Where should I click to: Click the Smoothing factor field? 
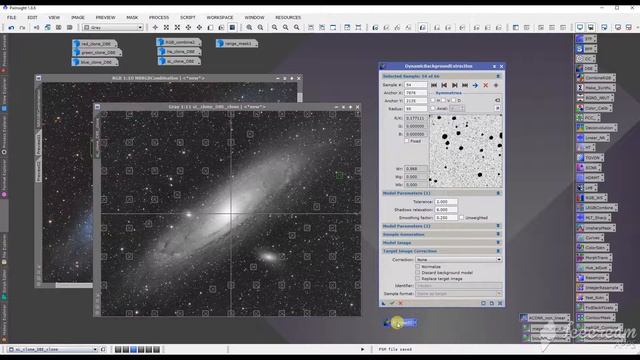coord(446,218)
